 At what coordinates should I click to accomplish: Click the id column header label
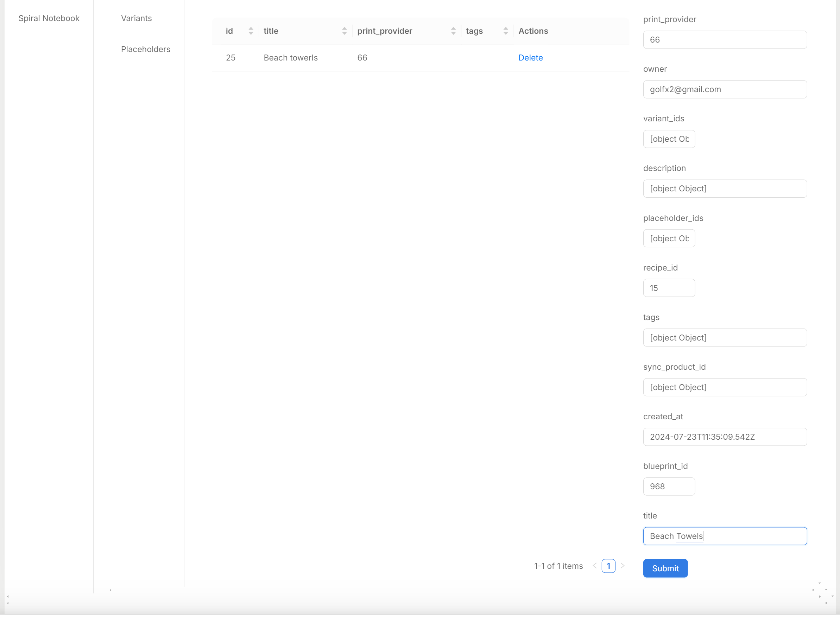point(229,31)
